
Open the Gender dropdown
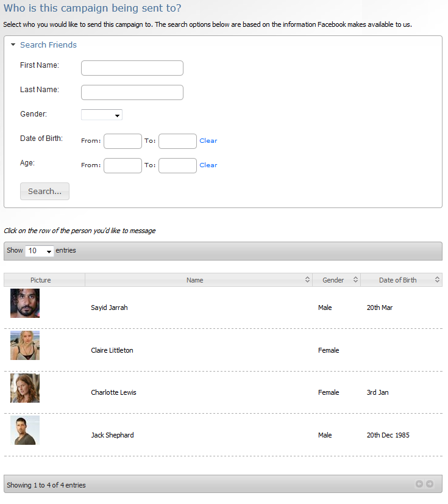(x=101, y=115)
